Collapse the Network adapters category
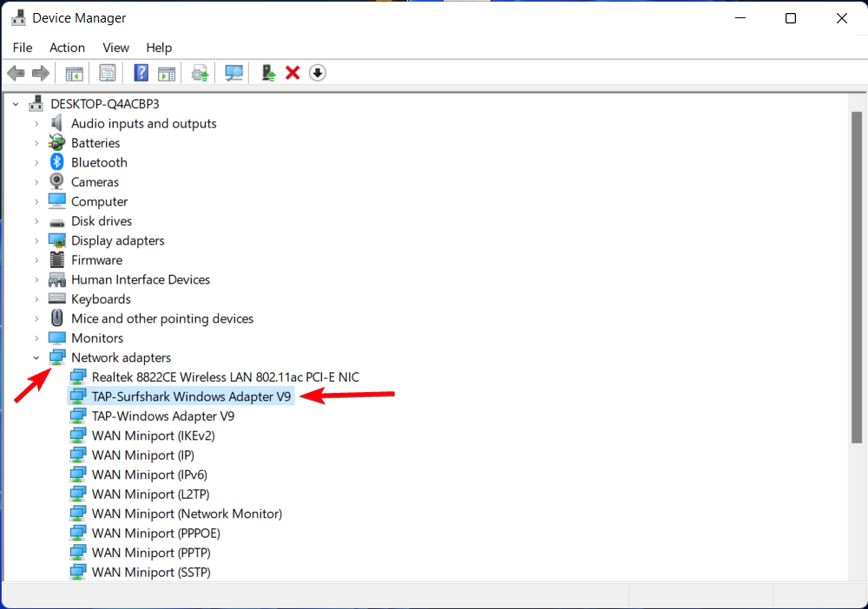 point(36,357)
